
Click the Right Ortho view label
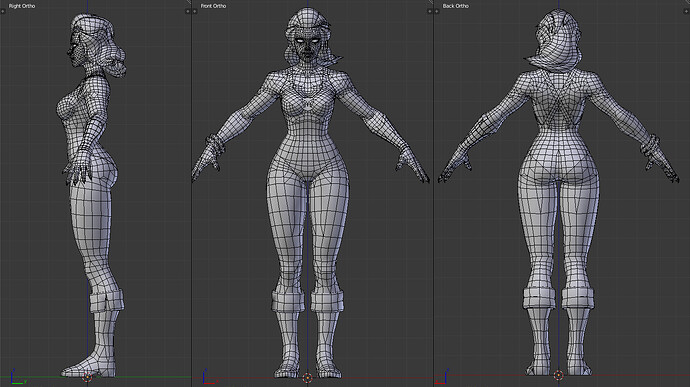pos(22,6)
